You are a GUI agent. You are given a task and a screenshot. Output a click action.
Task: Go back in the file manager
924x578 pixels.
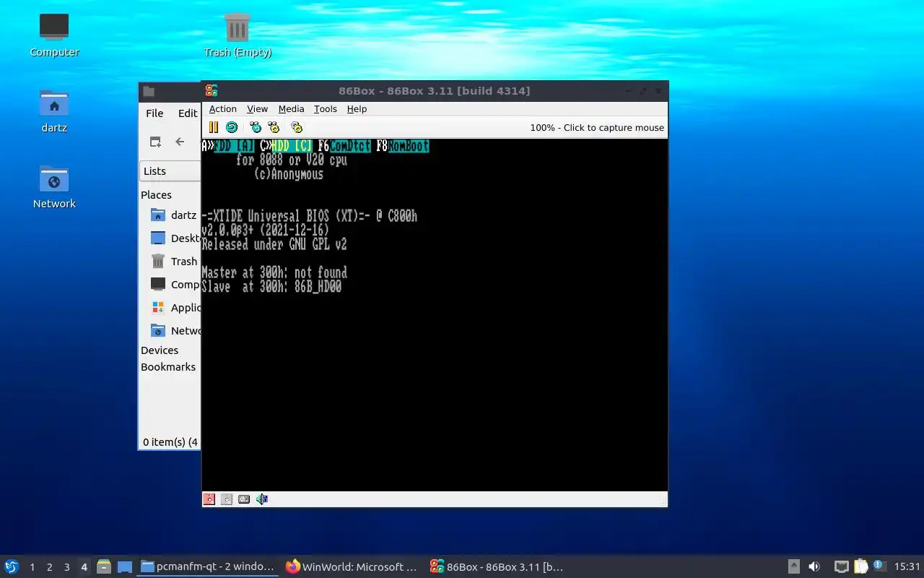click(x=180, y=142)
